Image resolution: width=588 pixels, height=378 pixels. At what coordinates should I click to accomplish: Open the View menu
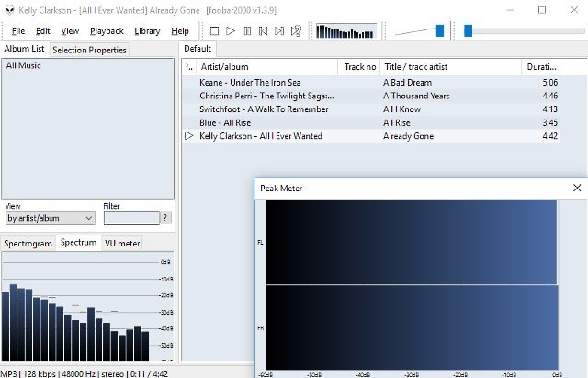(x=70, y=31)
